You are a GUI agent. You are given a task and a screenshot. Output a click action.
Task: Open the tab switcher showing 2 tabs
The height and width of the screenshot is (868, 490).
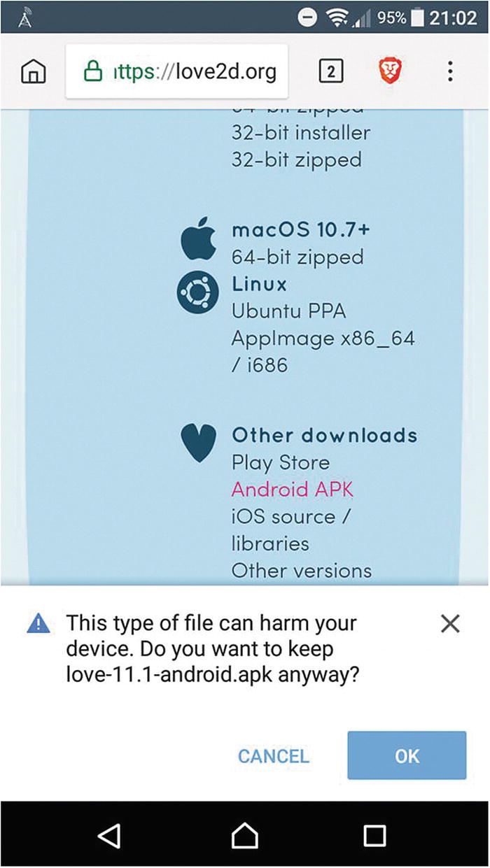click(x=331, y=71)
